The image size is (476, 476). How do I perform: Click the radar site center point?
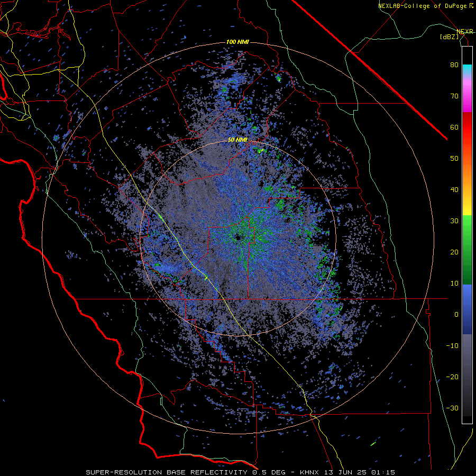237,237
